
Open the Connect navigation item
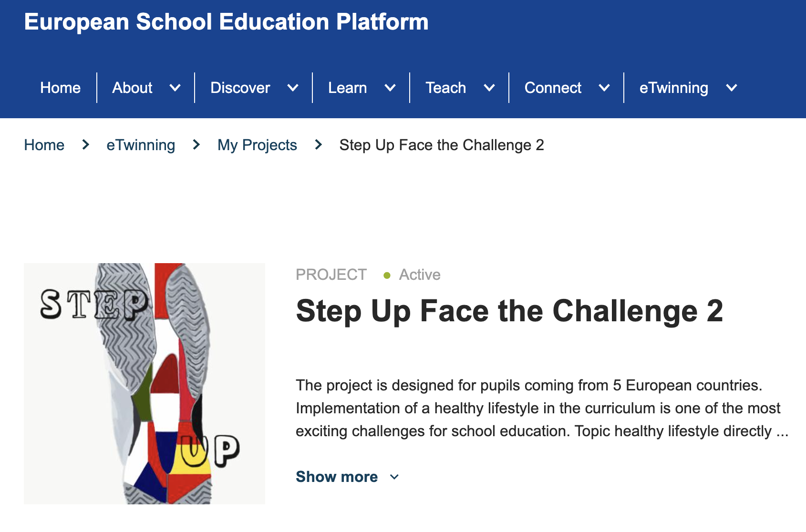coord(553,88)
